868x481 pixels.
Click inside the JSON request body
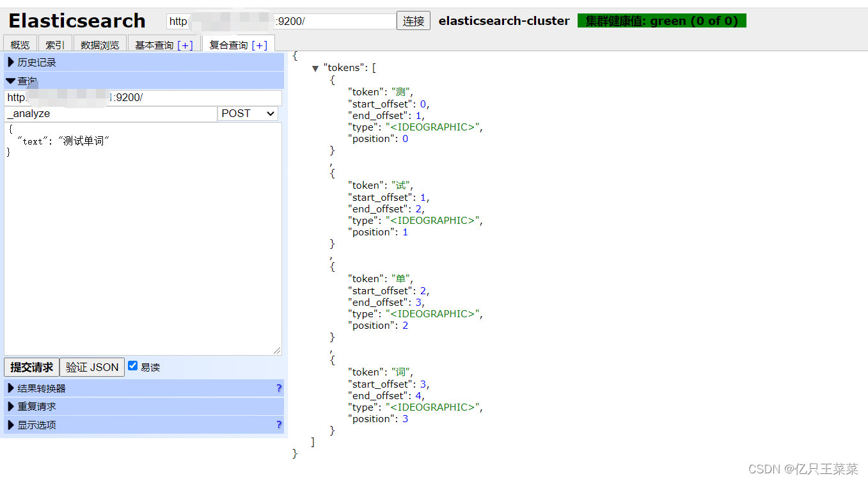143,238
